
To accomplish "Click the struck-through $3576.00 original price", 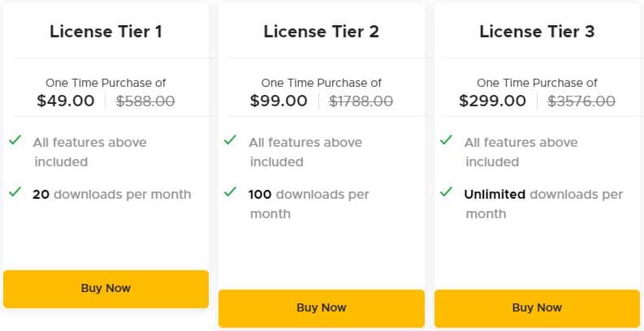I will 581,101.
